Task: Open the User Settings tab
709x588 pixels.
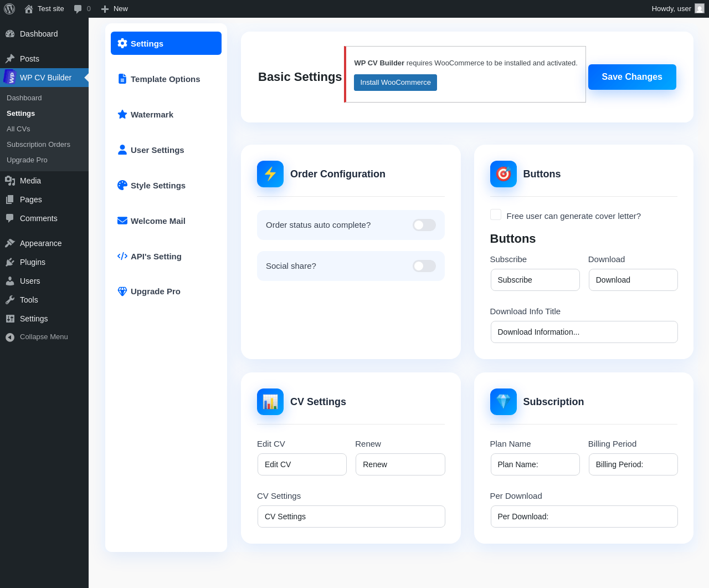Action: click(166, 150)
